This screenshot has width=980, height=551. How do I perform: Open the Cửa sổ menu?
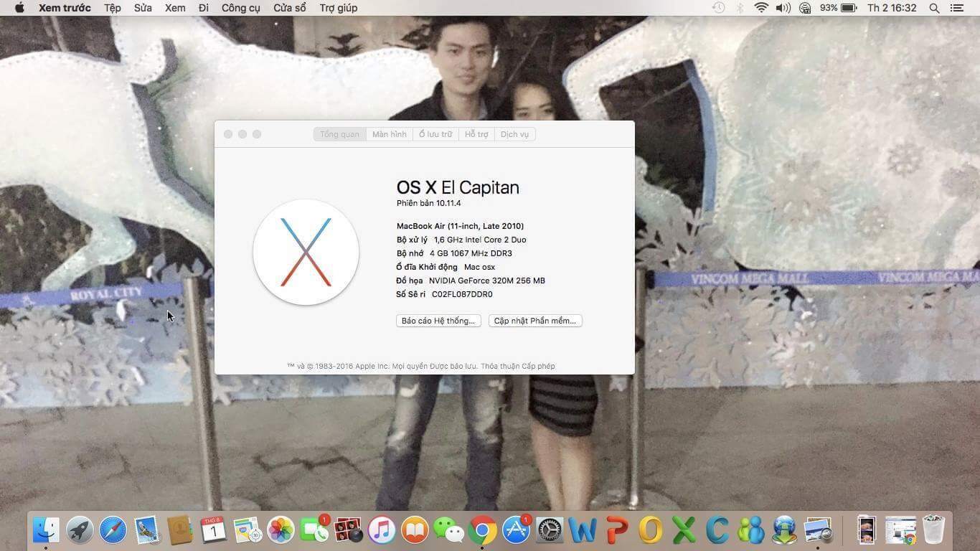pos(290,8)
